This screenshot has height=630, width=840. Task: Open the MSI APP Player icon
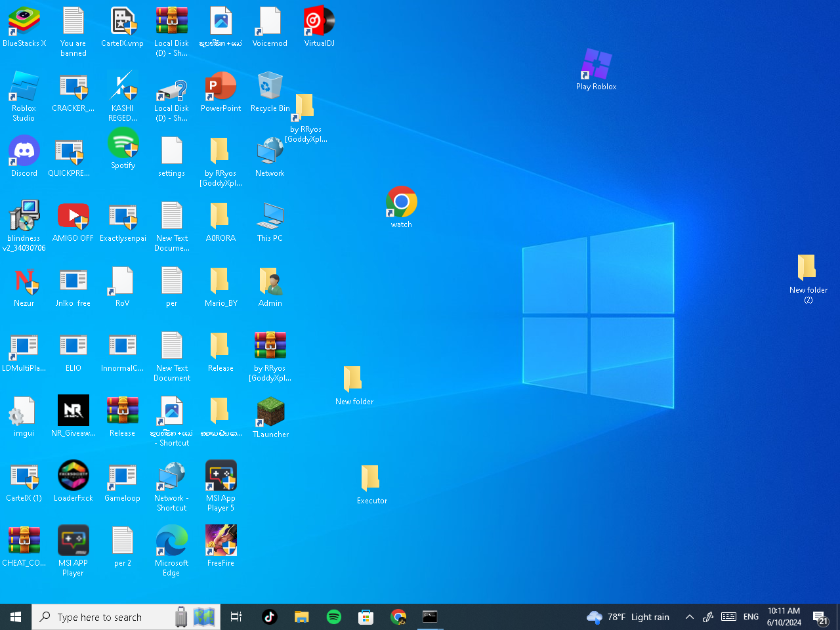click(x=73, y=551)
